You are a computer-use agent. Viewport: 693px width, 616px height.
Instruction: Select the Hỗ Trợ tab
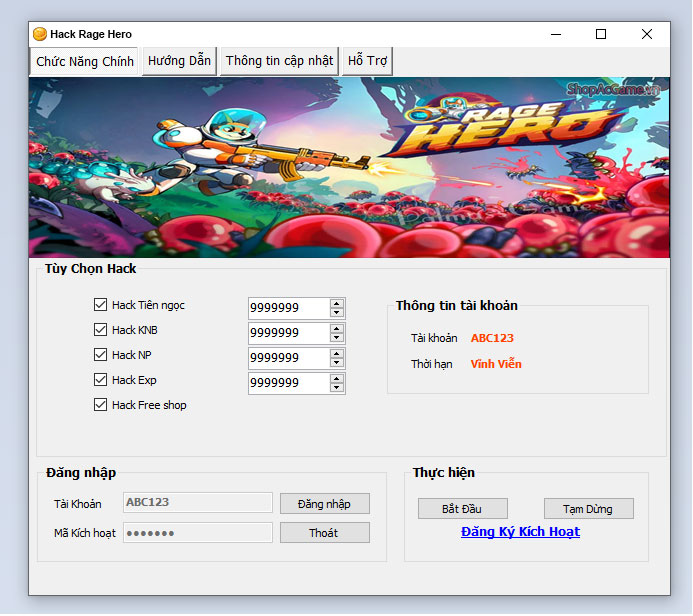(367, 61)
